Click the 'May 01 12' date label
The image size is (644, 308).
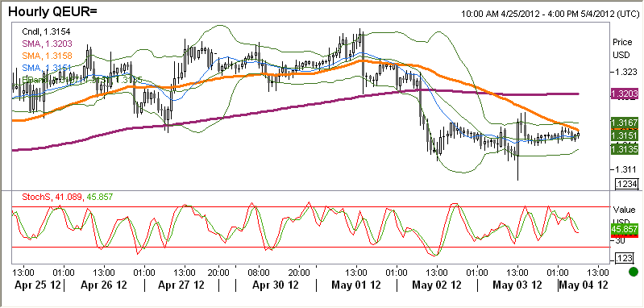[x=356, y=285]
